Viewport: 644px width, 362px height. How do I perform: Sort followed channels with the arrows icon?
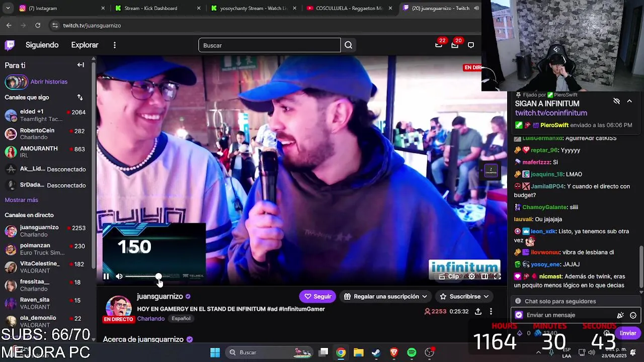[80, 97]
